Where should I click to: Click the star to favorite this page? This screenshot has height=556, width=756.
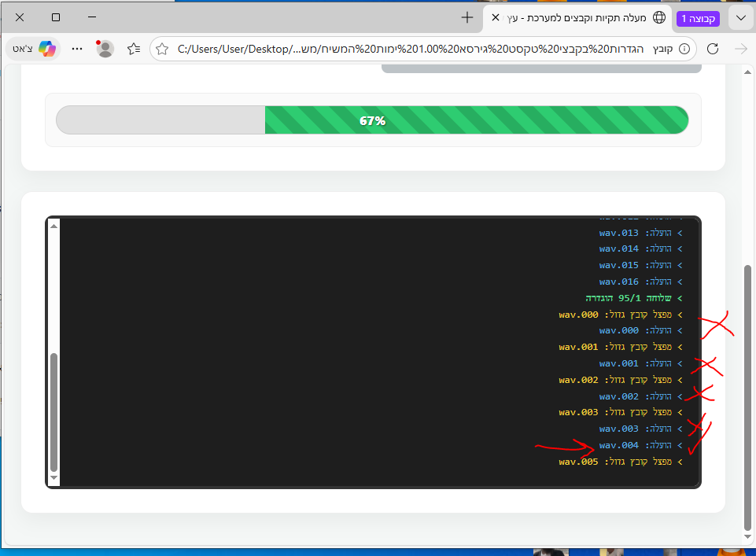coord(162,49)
